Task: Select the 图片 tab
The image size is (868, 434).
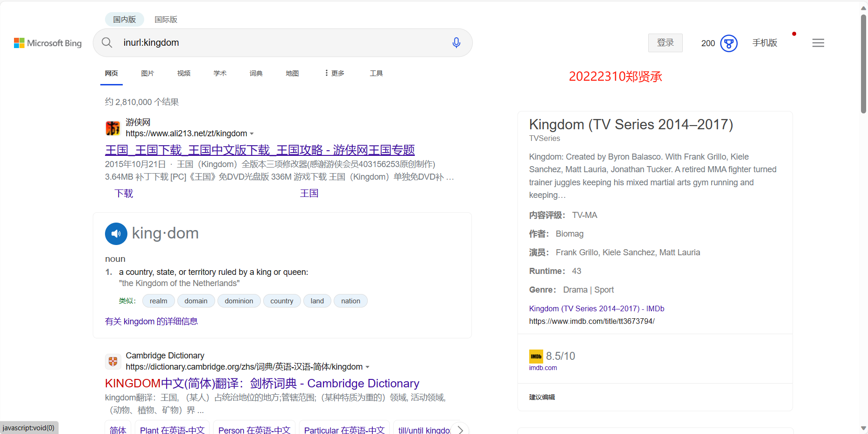Action: pos(147,73)
